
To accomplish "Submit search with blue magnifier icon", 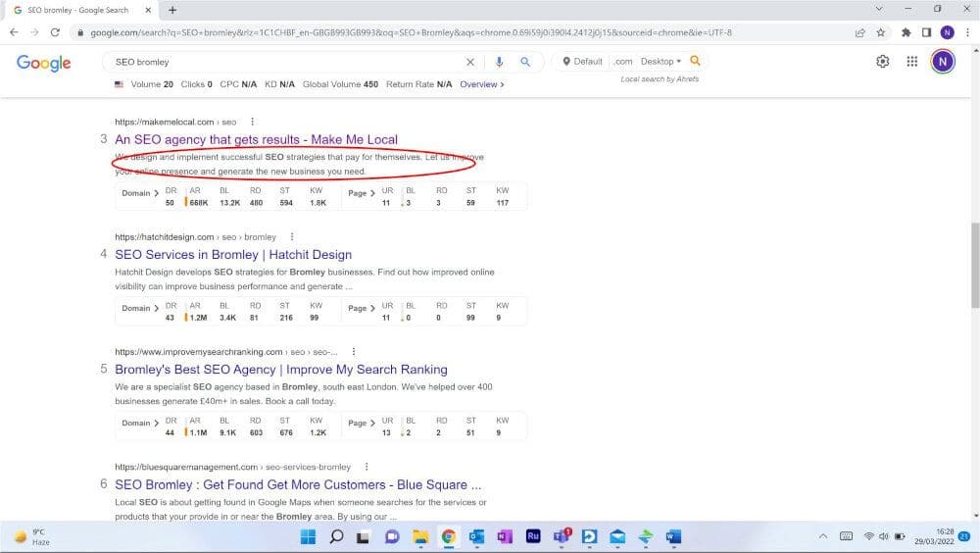I will click(x=525, y=62).
